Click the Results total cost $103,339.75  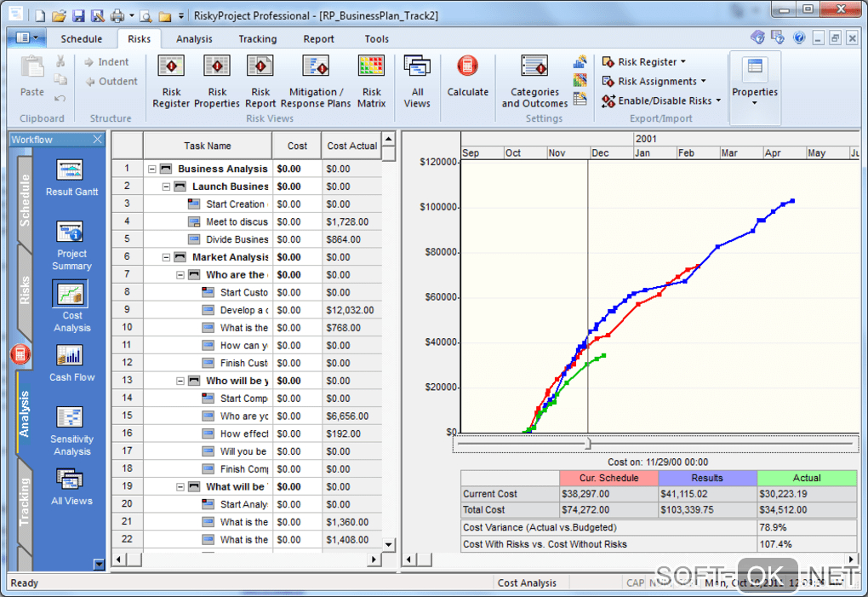pos(707,509)
